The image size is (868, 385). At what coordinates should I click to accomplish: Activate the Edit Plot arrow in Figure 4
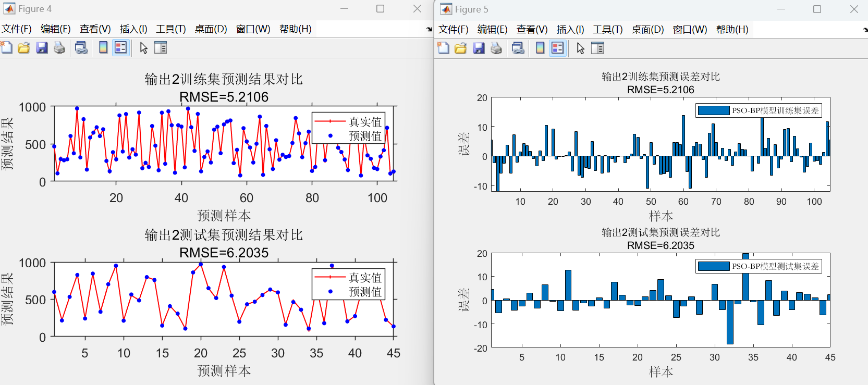click(x=143, y=48)
